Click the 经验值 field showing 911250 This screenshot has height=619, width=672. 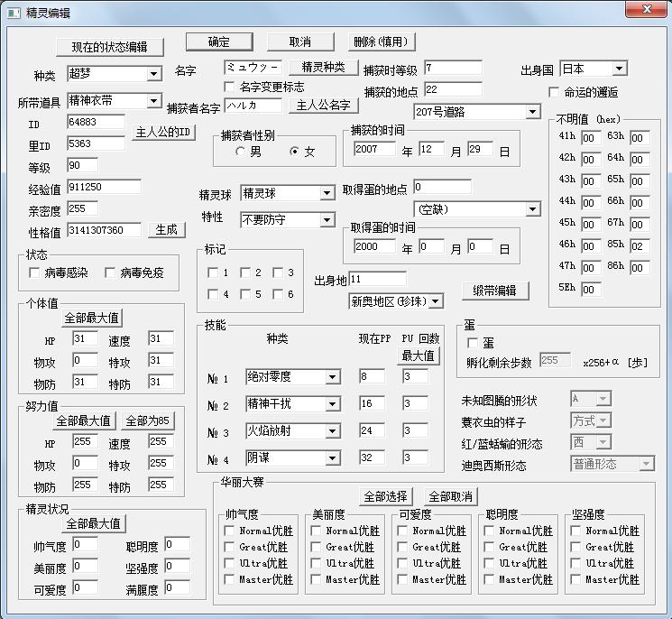(104, 187)
